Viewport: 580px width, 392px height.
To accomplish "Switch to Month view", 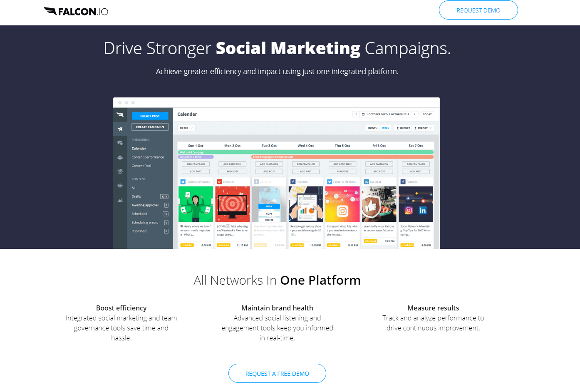I will pyautogui.click(x=372, y=128).
